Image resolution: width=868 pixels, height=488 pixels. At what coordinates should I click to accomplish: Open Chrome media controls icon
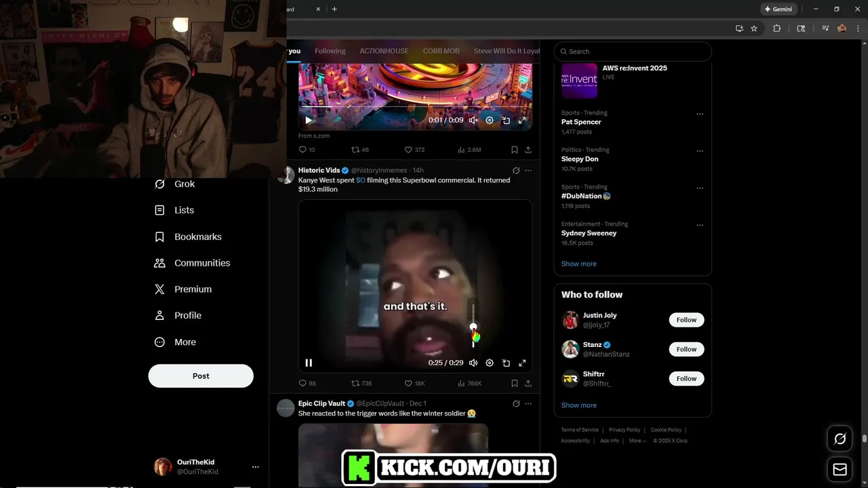tap(825, 28)
